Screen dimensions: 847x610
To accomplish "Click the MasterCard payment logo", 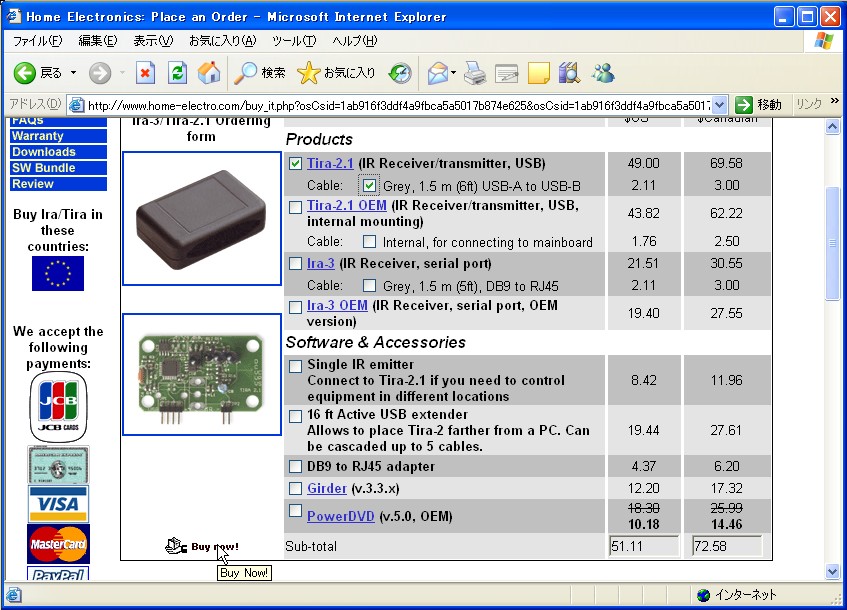I will (58, 544).
